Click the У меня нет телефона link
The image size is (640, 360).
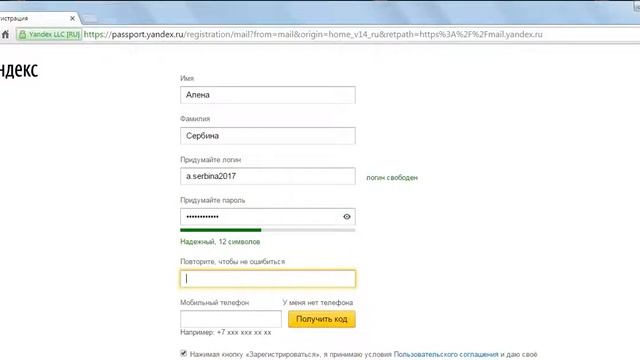tap(318, 302)
